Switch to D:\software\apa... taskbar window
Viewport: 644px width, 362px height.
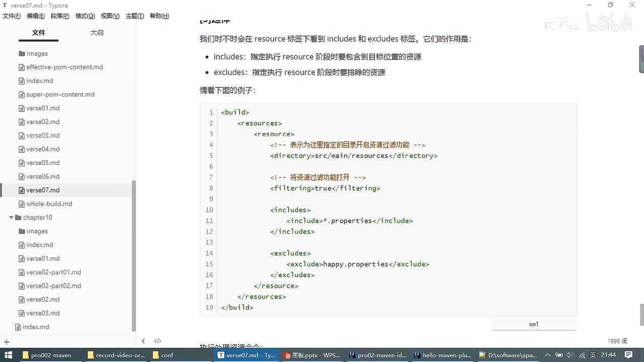pos(507,355)
